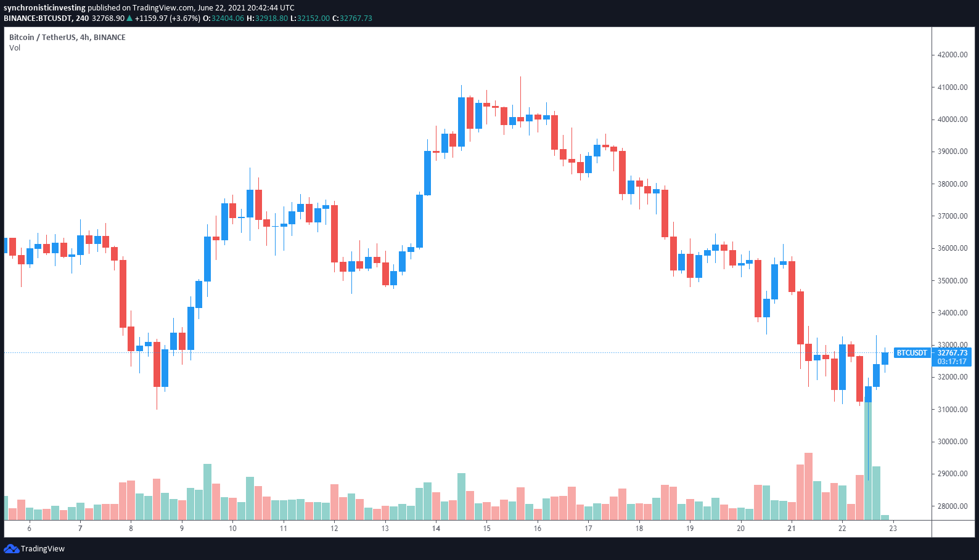The image size is (979, 560).
Task: Click the BTCUSDT current price tag
Action: [x=912, y=353]
